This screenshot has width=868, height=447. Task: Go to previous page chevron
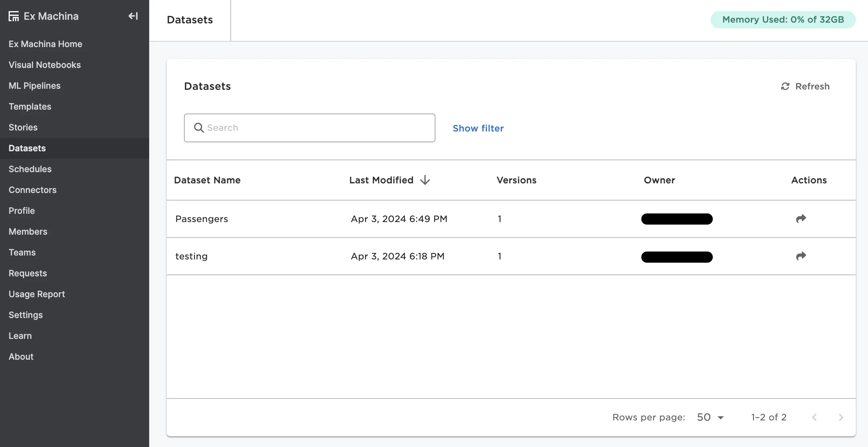(814, 417)
